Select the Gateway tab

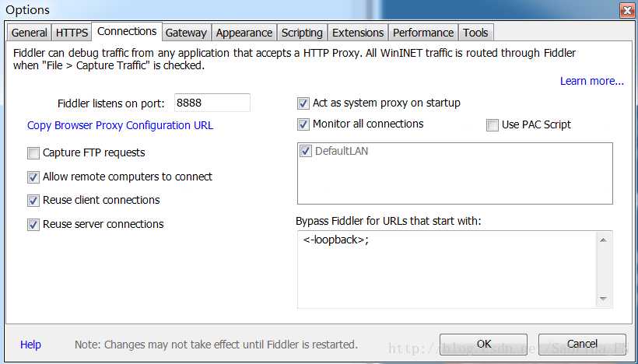pos(186,33)
